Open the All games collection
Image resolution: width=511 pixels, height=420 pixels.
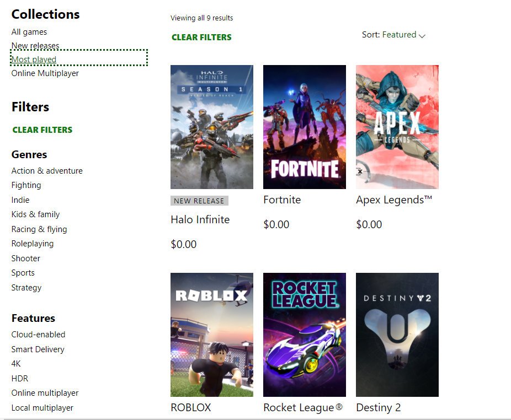pyautogui.click(x=29, y=32)
